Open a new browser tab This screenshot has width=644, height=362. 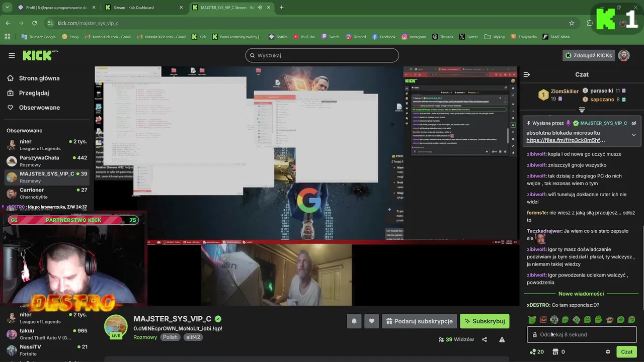281,8
